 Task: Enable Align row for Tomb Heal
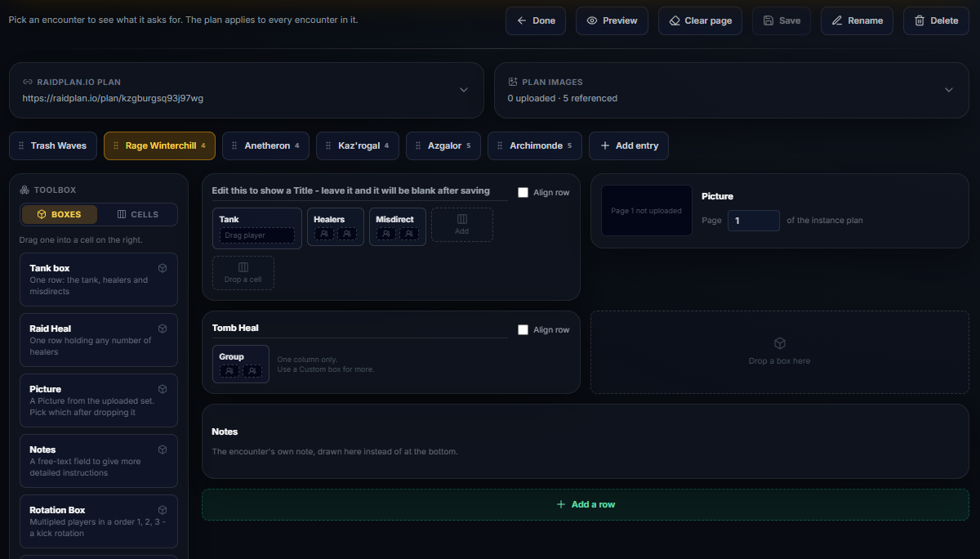coord(523,330)
